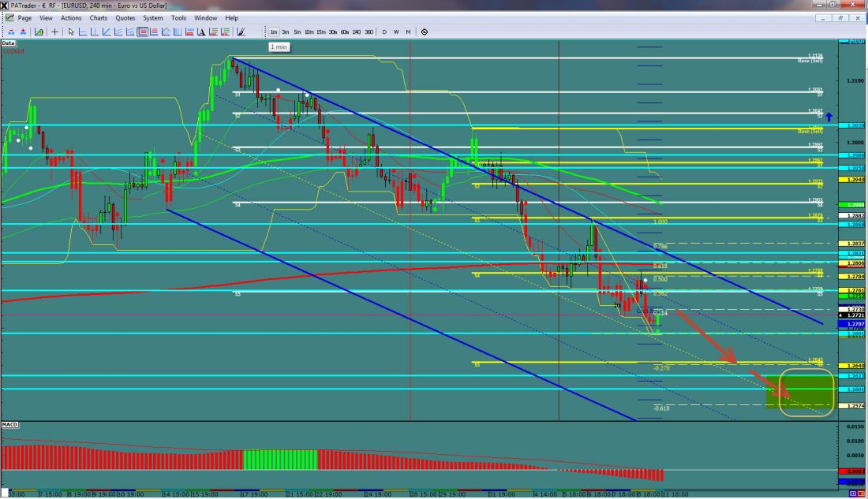
Task: Click the green MACD histogram section
Action: pos(279,460)
